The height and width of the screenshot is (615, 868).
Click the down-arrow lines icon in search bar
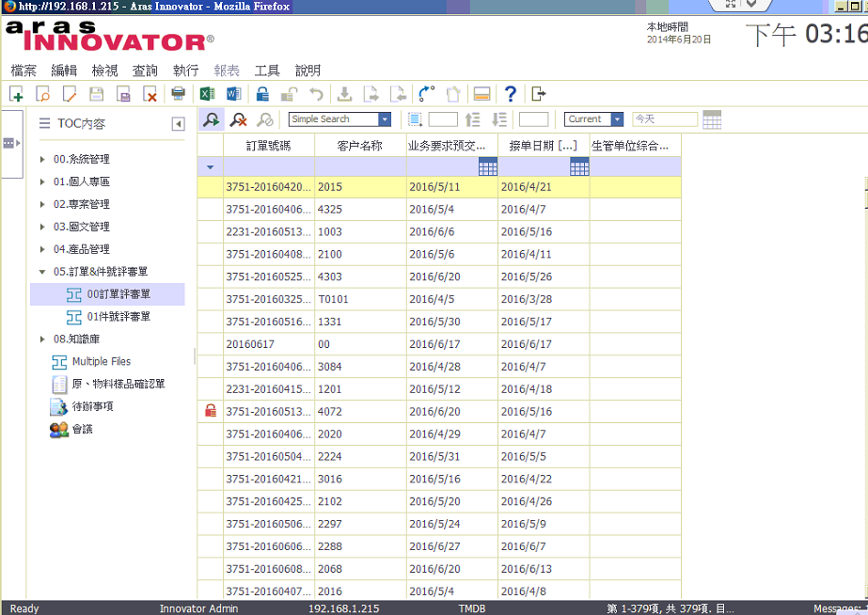[x=499, y=119]
